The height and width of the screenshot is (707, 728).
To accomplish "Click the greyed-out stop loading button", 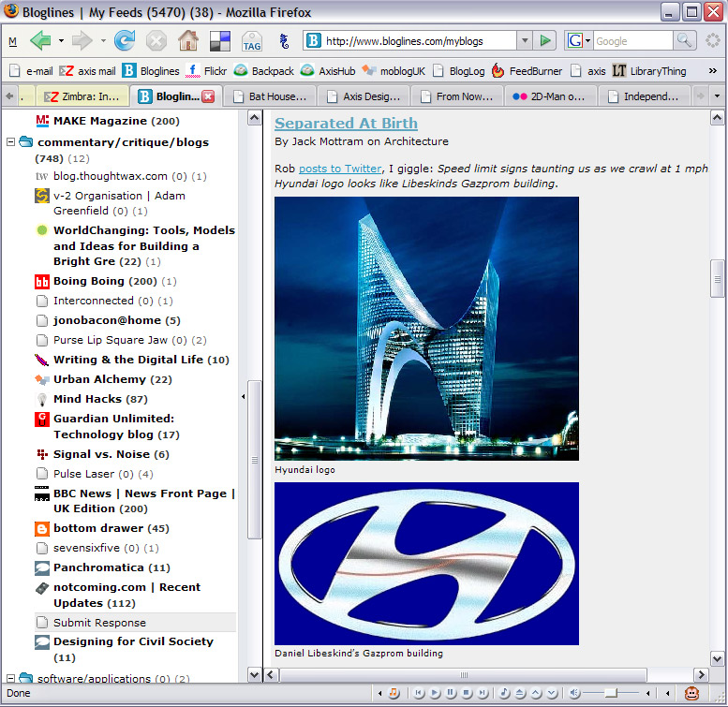I will click(x=156, y=41).
